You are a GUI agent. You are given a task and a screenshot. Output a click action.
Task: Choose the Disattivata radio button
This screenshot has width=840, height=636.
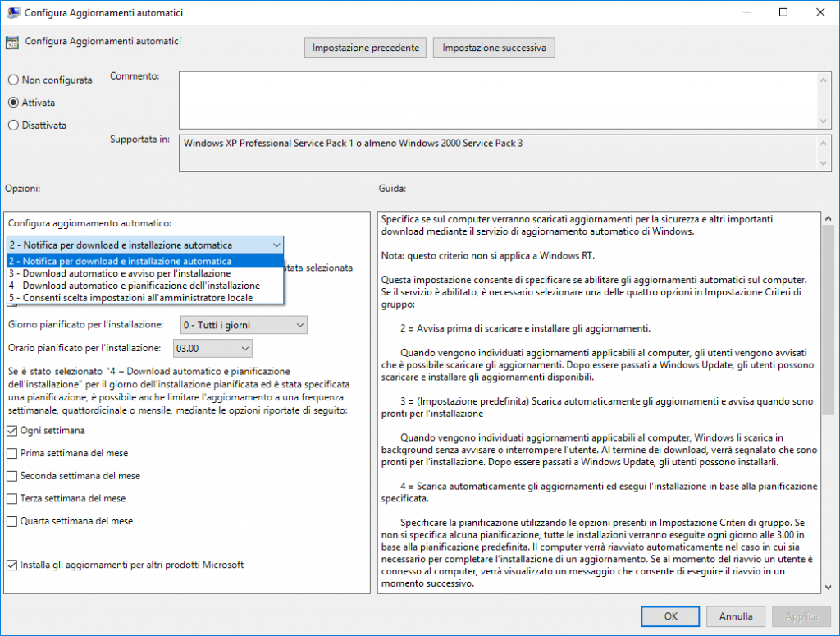[x=13, y=126]
